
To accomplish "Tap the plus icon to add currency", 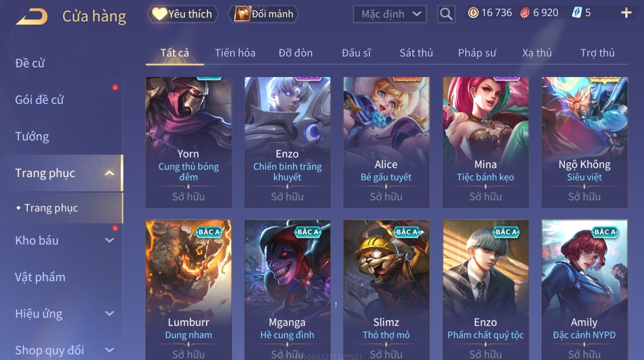I will [x=626, y=13].
